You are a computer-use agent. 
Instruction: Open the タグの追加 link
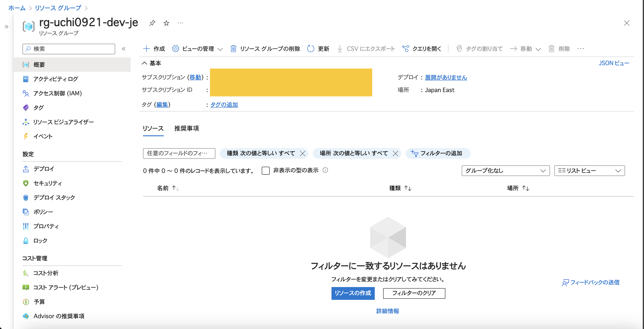click(224, 105)
